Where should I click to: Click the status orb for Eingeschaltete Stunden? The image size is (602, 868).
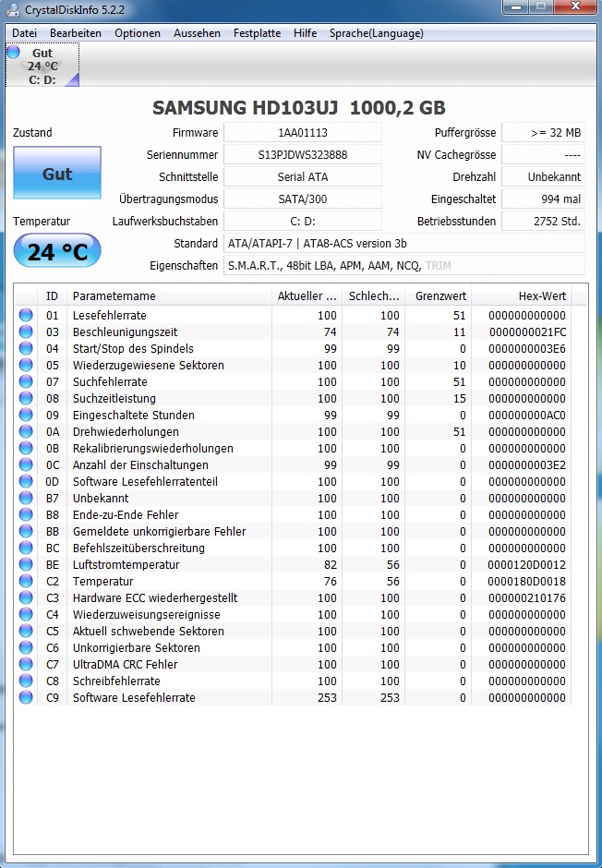(26, 415)
